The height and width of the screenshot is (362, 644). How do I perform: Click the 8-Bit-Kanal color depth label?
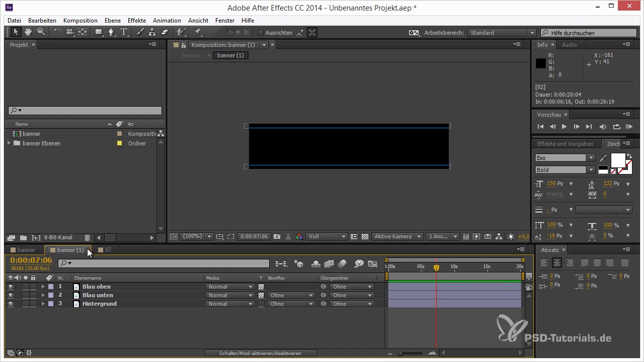(58, 237)
